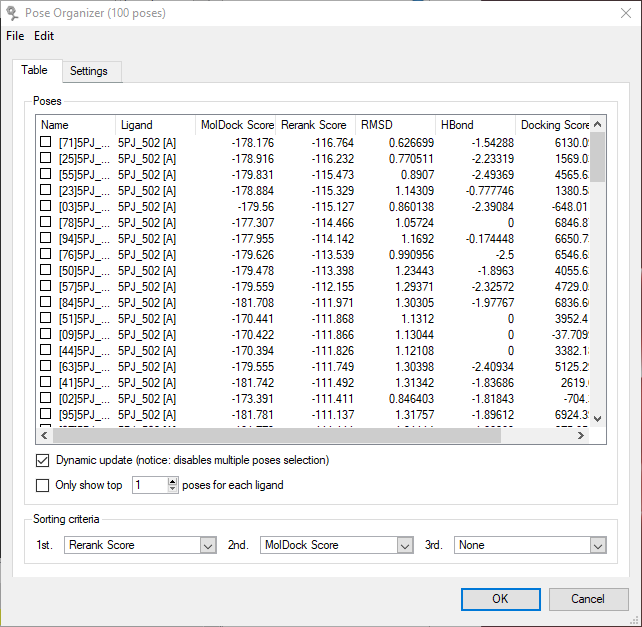The image size is (642, 627).
Task: Select HBond value -0.777746
Action: click(490, 191)
